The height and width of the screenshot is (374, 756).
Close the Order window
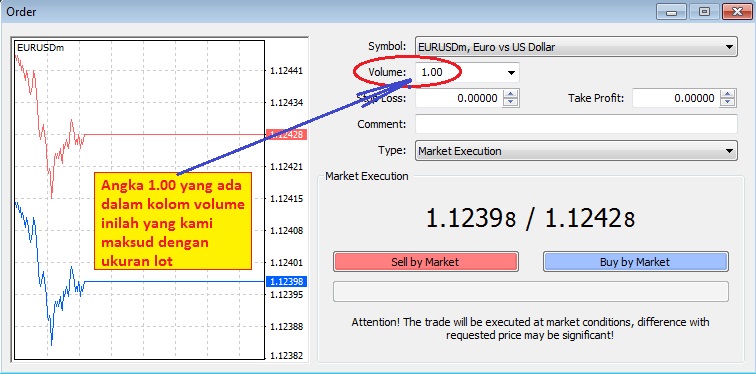(x=737, y=12)
